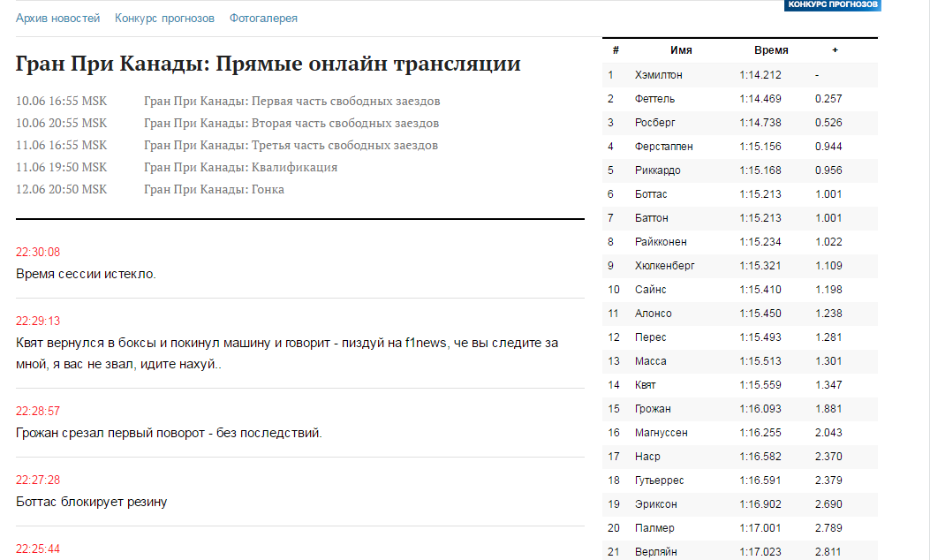
Task: Click the Имя column header
Action: coord(681,50)
